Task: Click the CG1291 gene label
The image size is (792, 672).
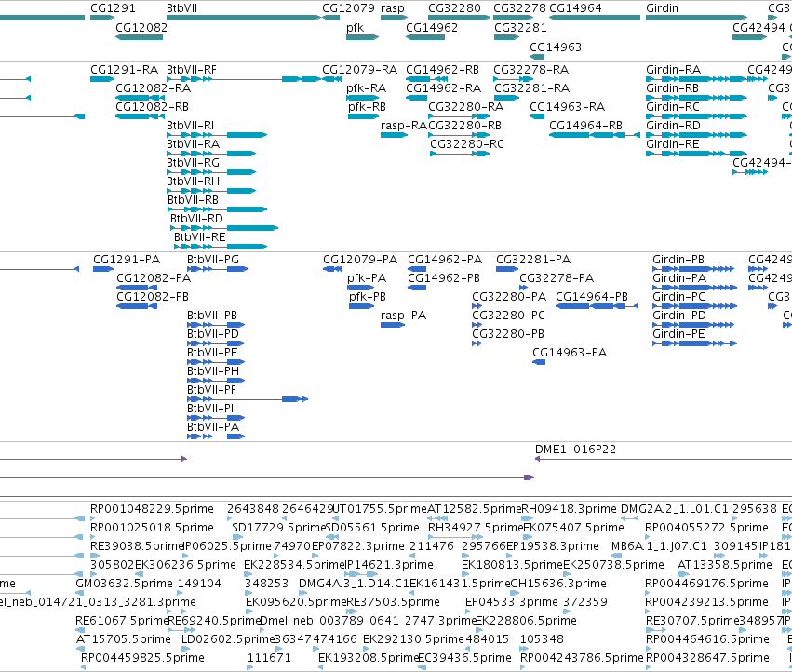Action: [113, 8]
